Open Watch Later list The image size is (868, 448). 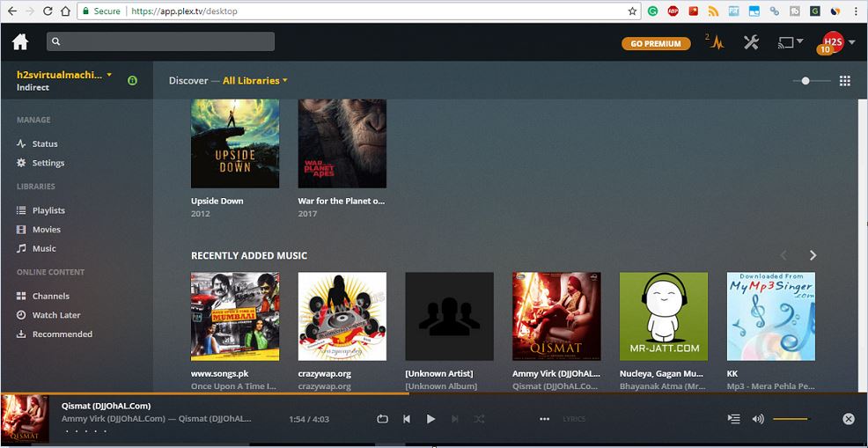(x=48, y=315)
